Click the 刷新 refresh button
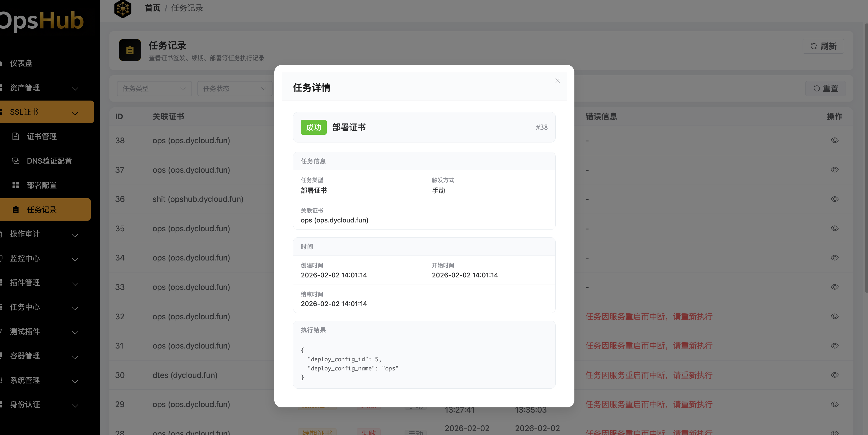 point(823,46)
